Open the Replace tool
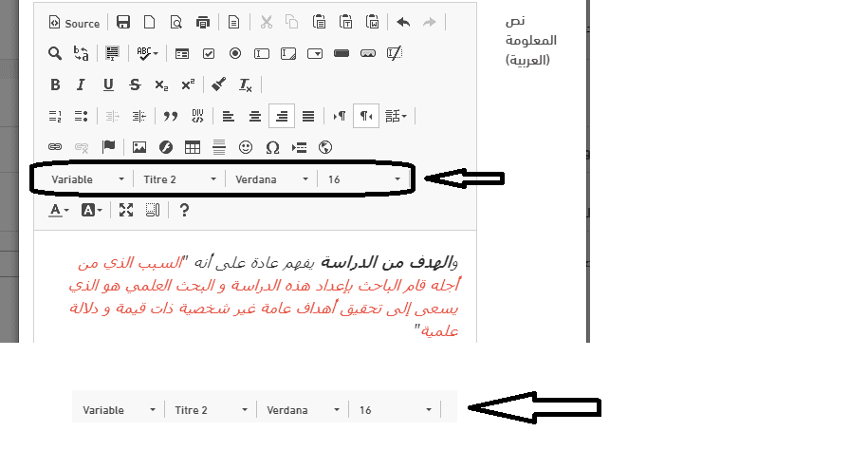Image resolution: width=868 pixels, height=469 pixels. tap(81, 53)
